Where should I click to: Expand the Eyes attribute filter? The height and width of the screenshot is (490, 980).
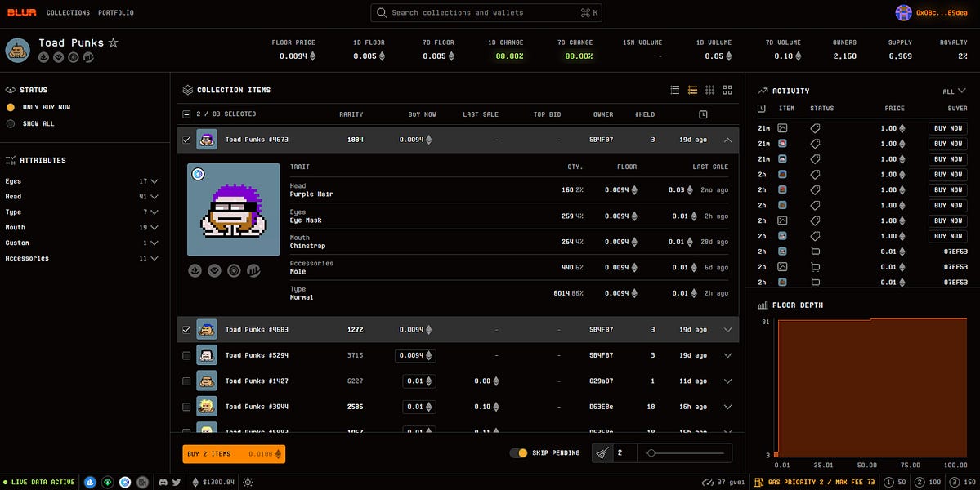click(154, 181)
